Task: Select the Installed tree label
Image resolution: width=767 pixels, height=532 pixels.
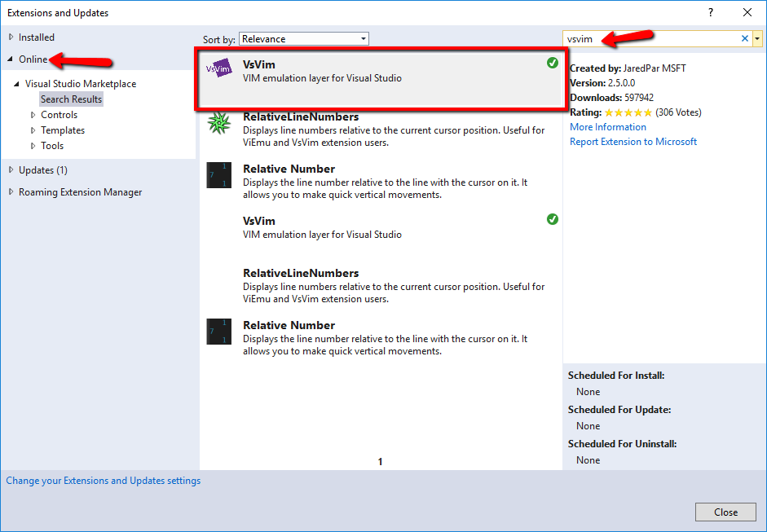Action: pos(36,37)
